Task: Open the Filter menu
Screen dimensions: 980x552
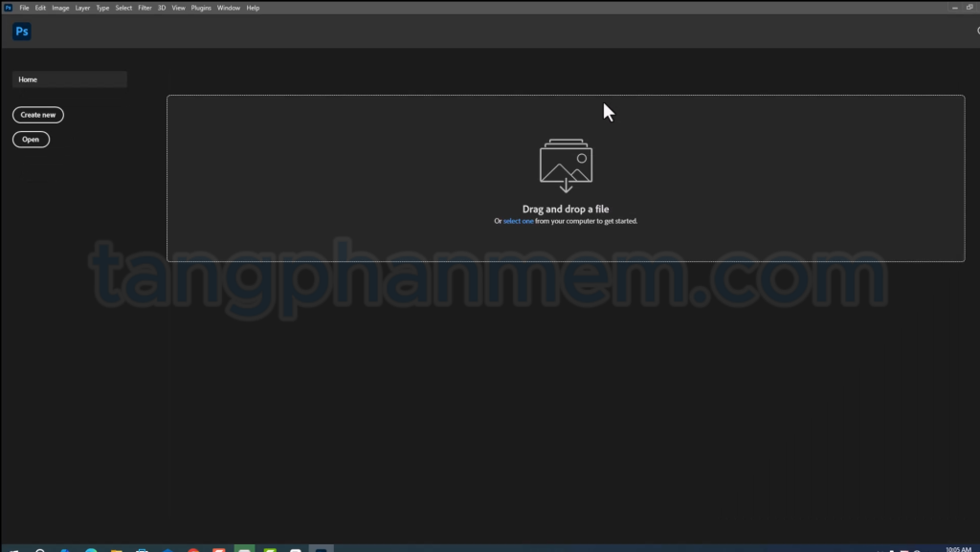Action: [145, 8]
